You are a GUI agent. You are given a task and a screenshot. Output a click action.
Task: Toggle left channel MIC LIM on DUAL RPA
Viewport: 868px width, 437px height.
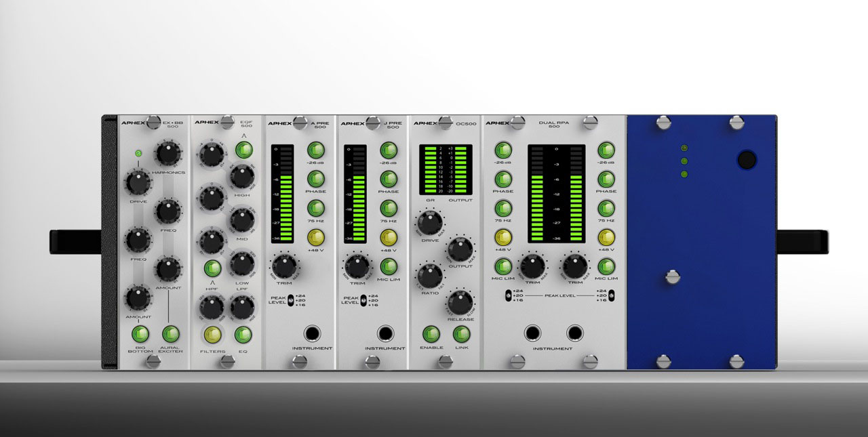point(502,266)
